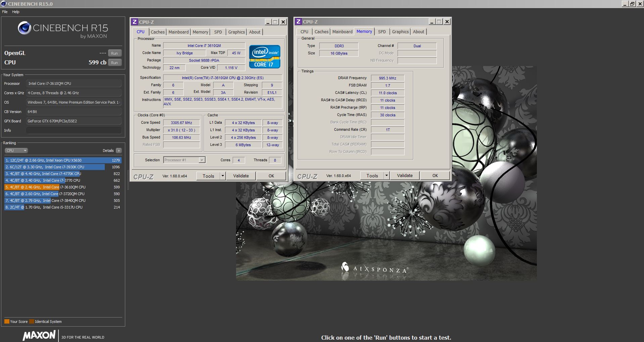Image resolution: width=644 pixels, height=342 pixels.
Task: Click OK in left CPU-Z window
Action: (x=271, y=176)
